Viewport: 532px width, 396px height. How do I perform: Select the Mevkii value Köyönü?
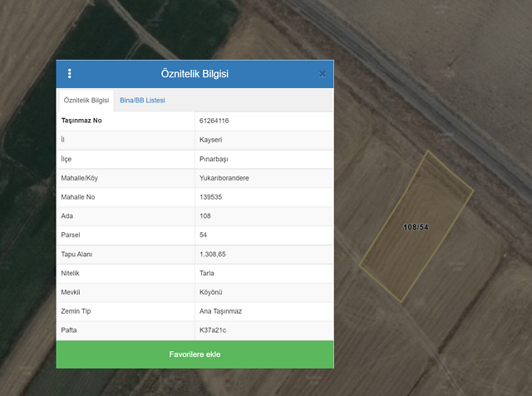click(212, 292)
